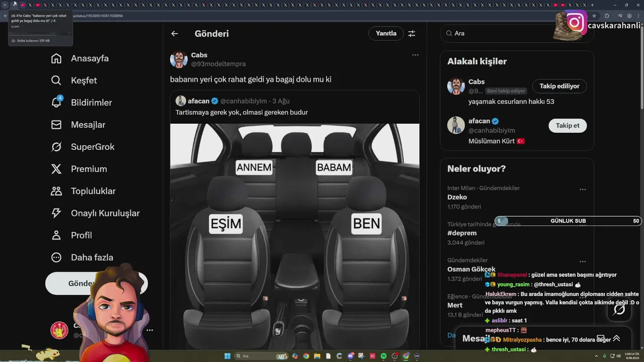This screenshot has width=644, height=362.
Task: Click afacan avatar in quoted post
Action: coord(181,101)
